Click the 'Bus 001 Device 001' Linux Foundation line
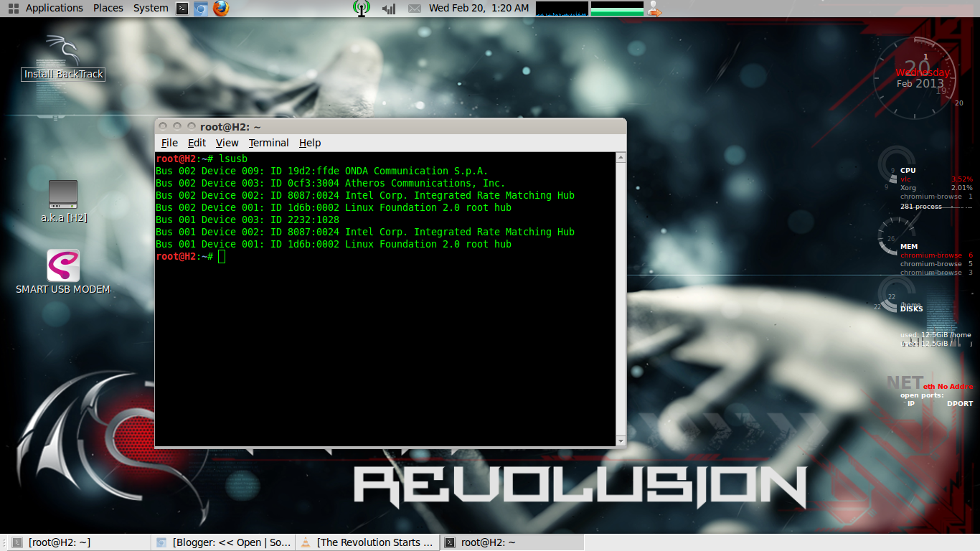Viewport: 980px width, 551px height. (x=334, y=244)
